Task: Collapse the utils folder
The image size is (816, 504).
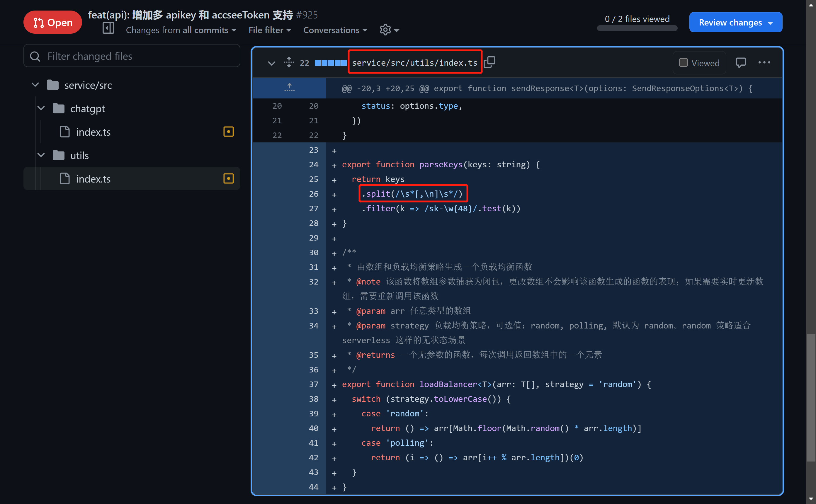Action: [41, 155]
